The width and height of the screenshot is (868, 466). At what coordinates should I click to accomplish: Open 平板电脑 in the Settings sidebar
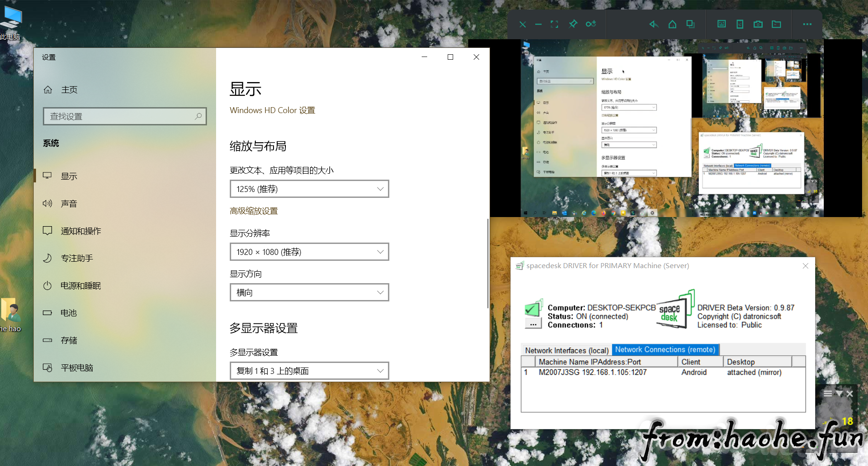[124, 368]
